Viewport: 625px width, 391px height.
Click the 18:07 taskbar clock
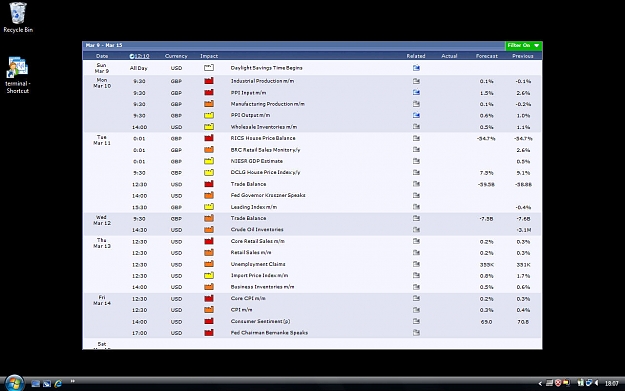point(611,383)
